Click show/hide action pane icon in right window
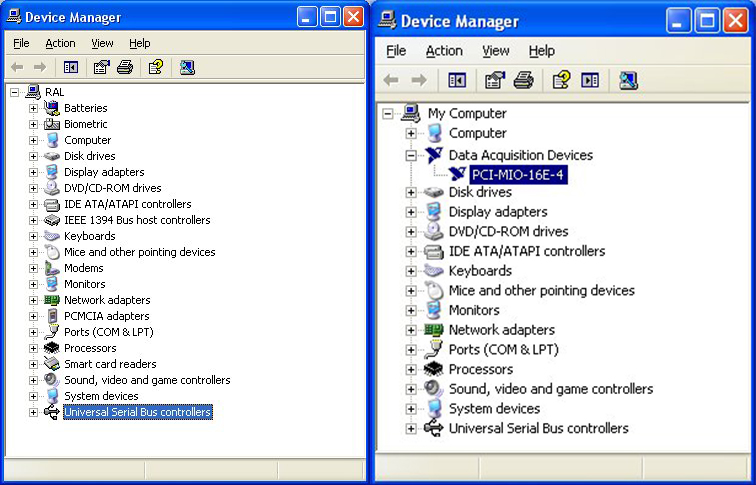The width and height of the screenshot is (756, 485). point(590,80)
